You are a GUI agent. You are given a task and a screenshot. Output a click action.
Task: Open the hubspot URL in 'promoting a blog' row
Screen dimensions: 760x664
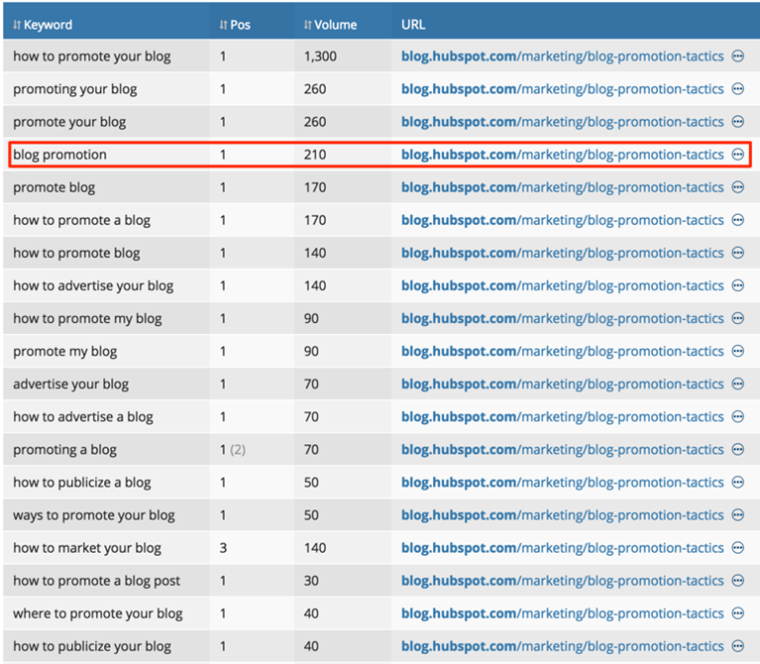(x=562, y=449)
